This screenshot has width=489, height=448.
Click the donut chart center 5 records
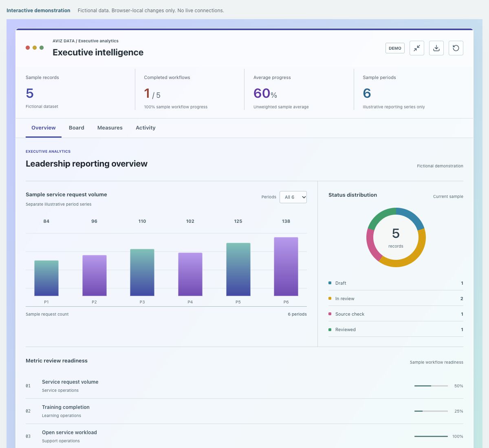click(x=396, y=237)
